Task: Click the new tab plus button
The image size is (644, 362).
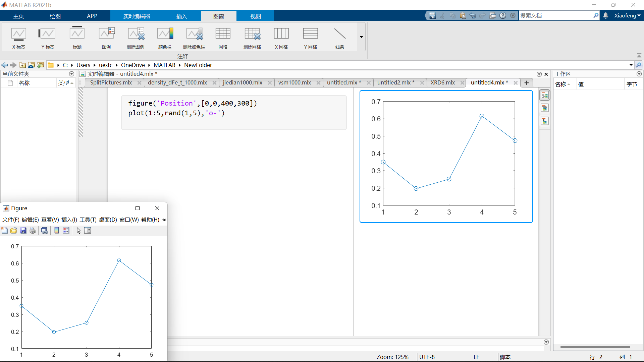Action: [527, 83]
